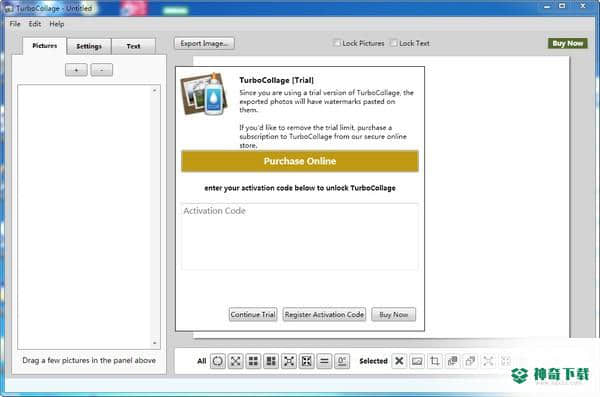The width and height of the screenshot is (600, 397).
Task: Click the bring to front icon
Action: click(452, 361)
